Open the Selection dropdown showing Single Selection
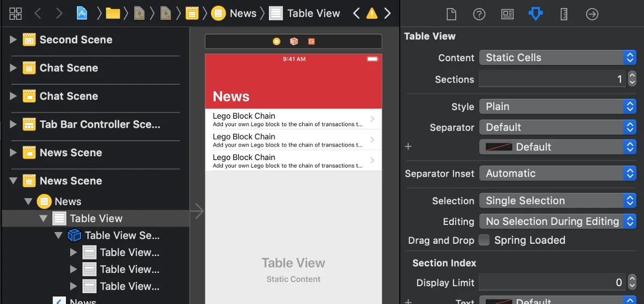The width and height of the screenshot is (644, 304). click(x=557, y=201)
